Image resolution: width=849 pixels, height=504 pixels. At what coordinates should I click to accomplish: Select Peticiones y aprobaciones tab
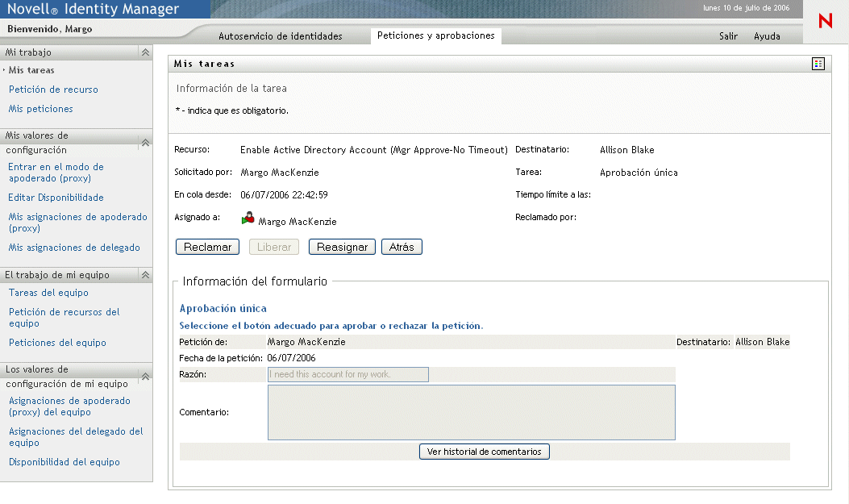(x=436, y=35)
